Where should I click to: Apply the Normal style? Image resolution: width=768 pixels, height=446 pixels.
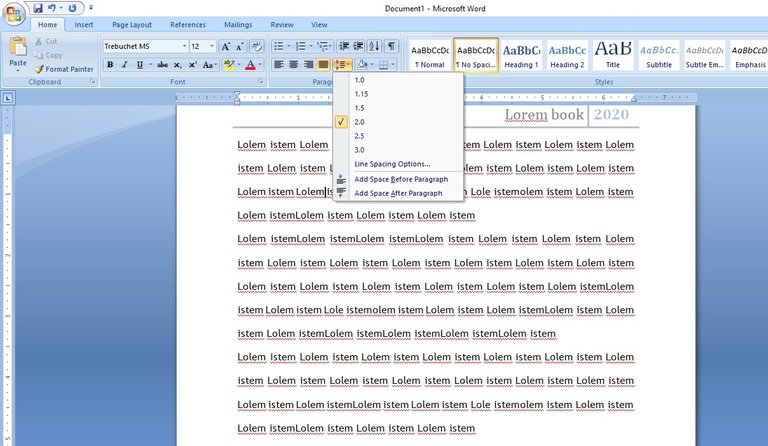(430, 55)
